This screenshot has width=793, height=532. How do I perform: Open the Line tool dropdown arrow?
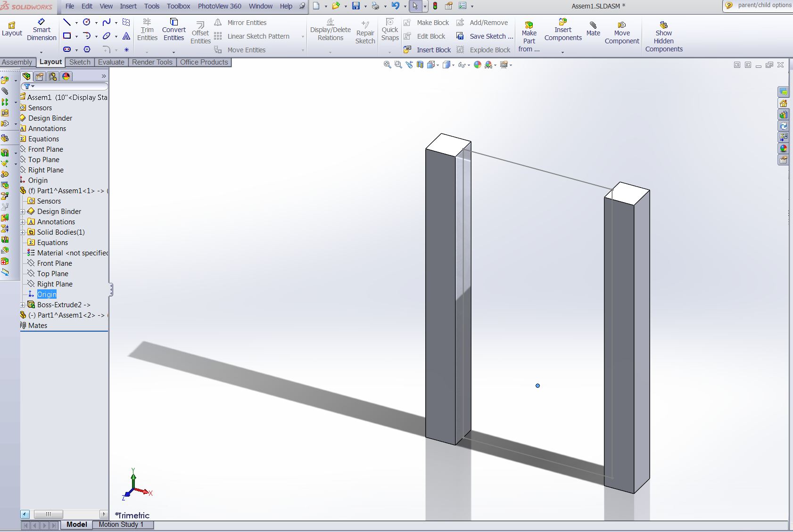pos(76,23)
